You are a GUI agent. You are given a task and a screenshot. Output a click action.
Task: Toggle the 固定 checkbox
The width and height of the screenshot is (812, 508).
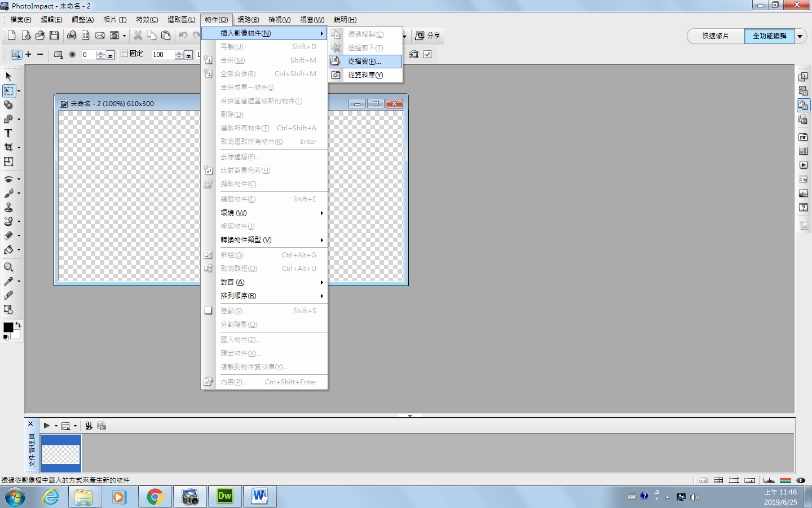(125, 54)
